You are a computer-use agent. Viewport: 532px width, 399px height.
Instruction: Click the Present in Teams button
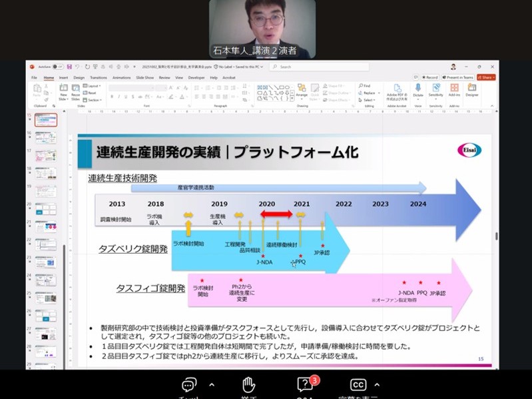pos(459,77)
